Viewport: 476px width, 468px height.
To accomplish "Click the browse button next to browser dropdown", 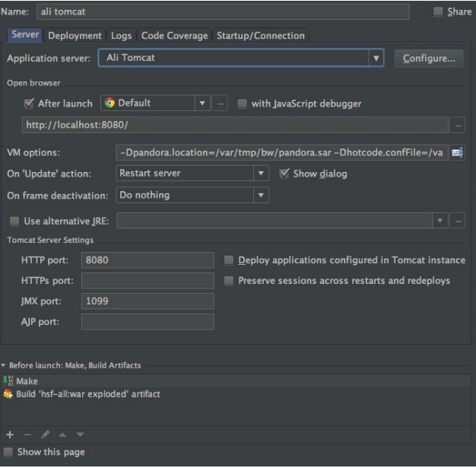I will tap(220, 103).
